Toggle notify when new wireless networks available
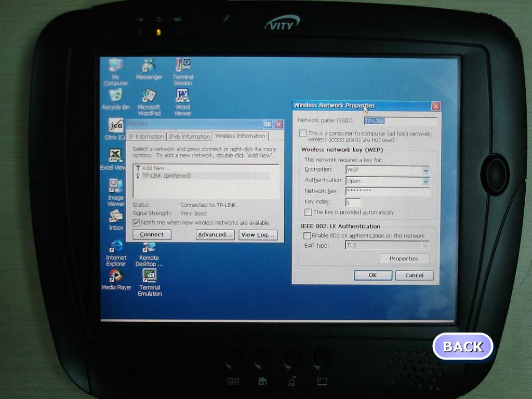The height and width of the screenshot is (399, 532). [x=137, y=222]
